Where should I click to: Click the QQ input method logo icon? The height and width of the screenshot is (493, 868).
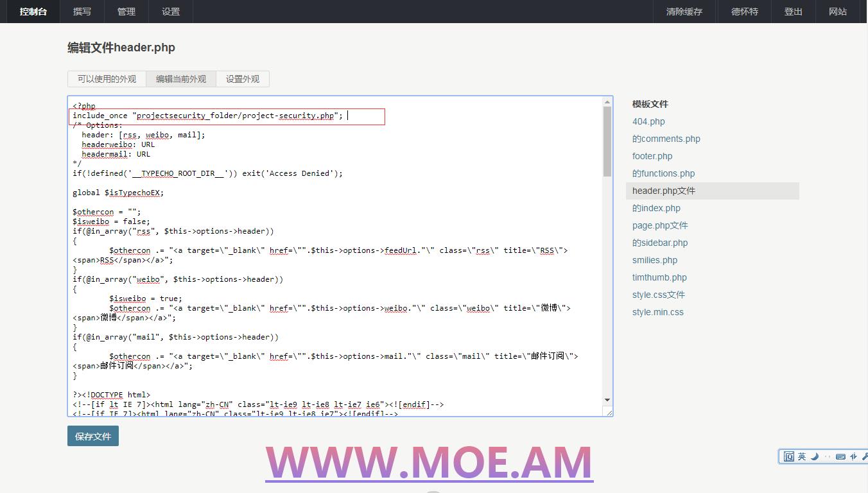tap(788, 456)
